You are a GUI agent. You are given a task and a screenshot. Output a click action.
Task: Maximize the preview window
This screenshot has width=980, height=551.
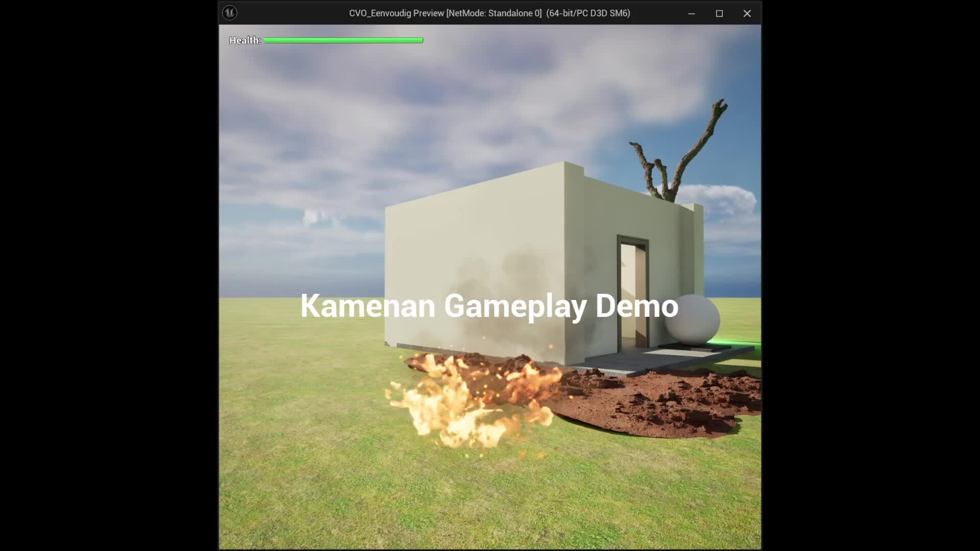point(719,13)
